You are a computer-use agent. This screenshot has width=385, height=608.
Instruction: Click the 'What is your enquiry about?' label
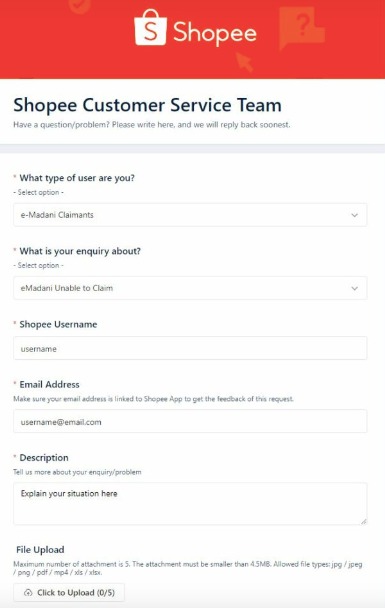click(x=80, y=251)
